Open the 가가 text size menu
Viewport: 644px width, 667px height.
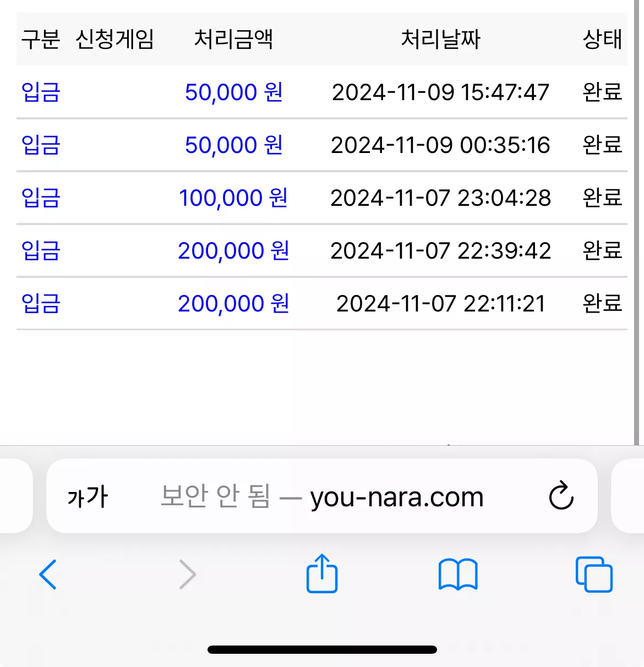(88, 496)
